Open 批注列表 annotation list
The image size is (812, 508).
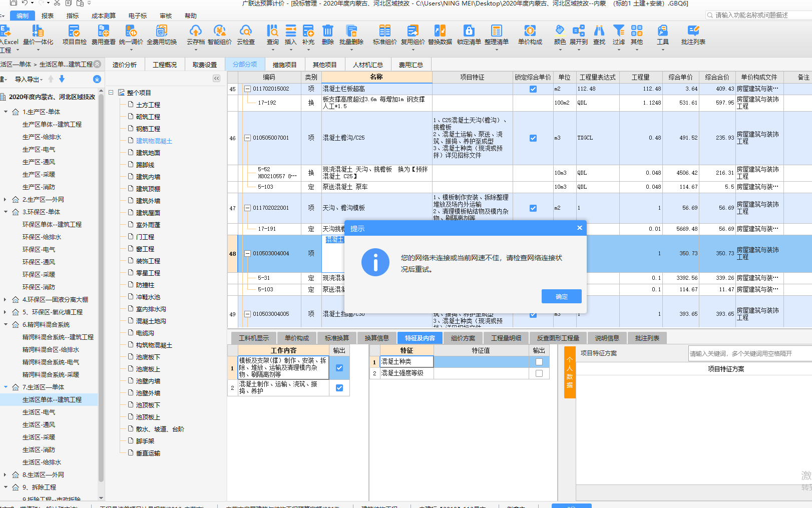(x=693, y=35)
